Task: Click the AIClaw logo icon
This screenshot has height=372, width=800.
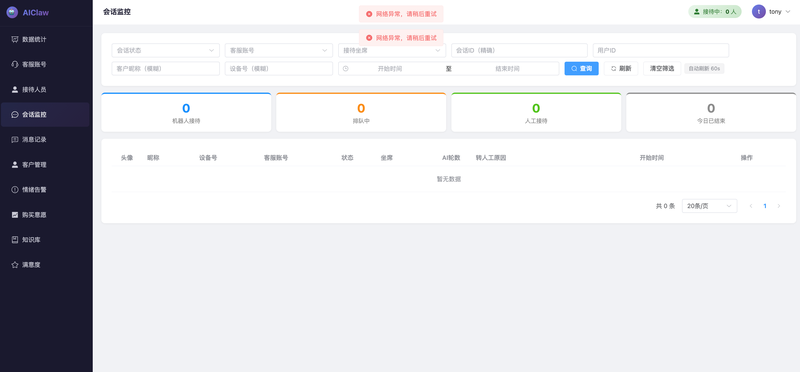Action: click(x=12, y=12)
